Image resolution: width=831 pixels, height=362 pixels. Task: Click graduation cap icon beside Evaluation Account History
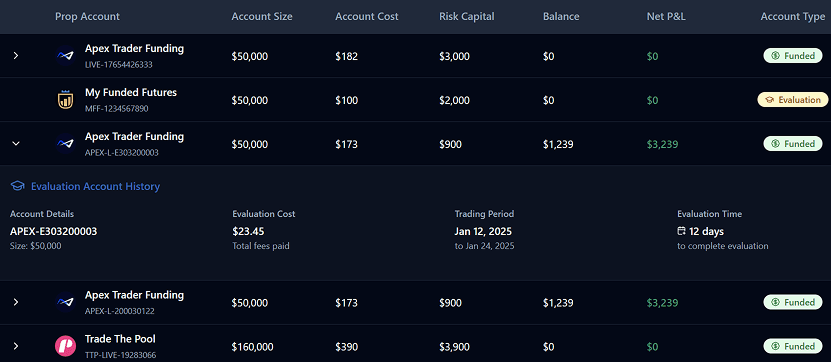coord(17,187)
